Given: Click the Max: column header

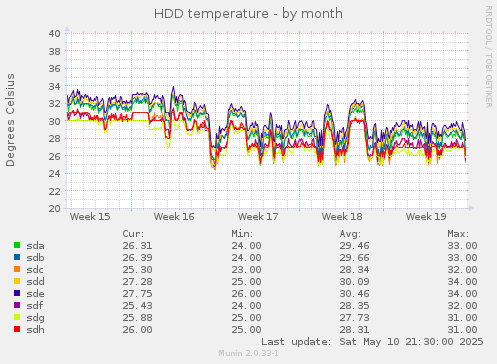Looking at the screenshot, I should tap(458, 234).
